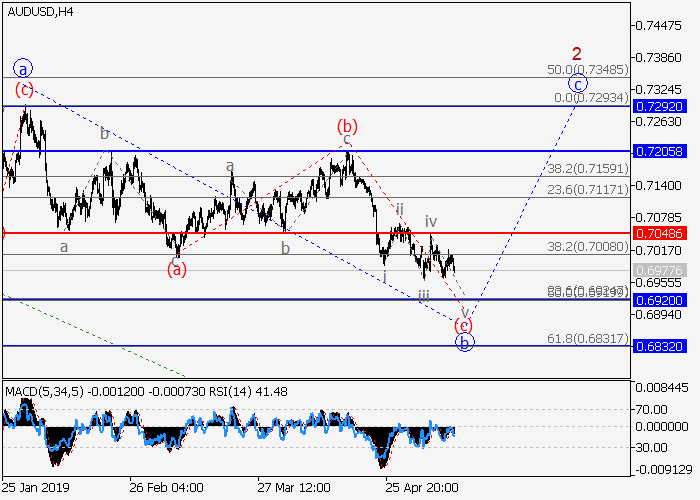
Task: Click the '27 Mar 12:00' time axis label
Action: (293, 488)
